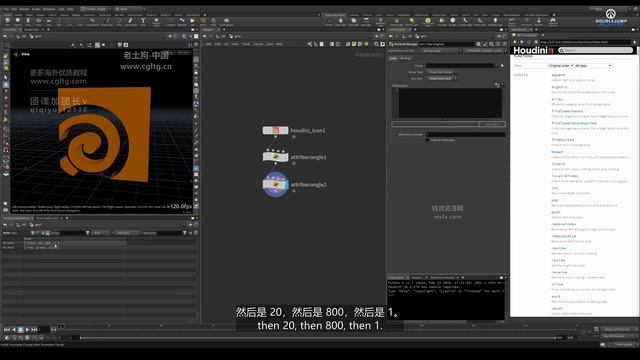Select the Sphere shelf tool
Image resolution: width=640 pixels, height=360 pixels.
[x=18, y=21]
